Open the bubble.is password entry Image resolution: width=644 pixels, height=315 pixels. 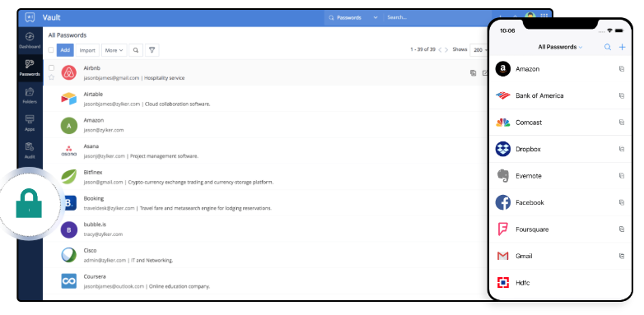266,229
